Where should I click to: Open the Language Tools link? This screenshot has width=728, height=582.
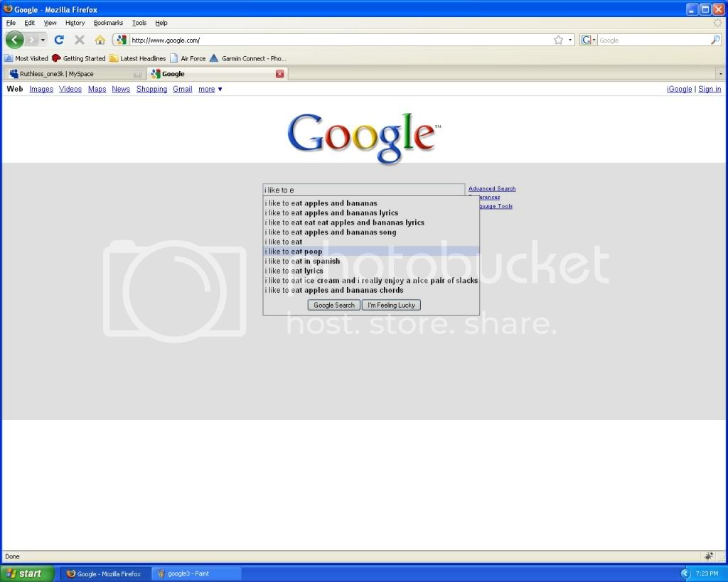pos(496,206)
